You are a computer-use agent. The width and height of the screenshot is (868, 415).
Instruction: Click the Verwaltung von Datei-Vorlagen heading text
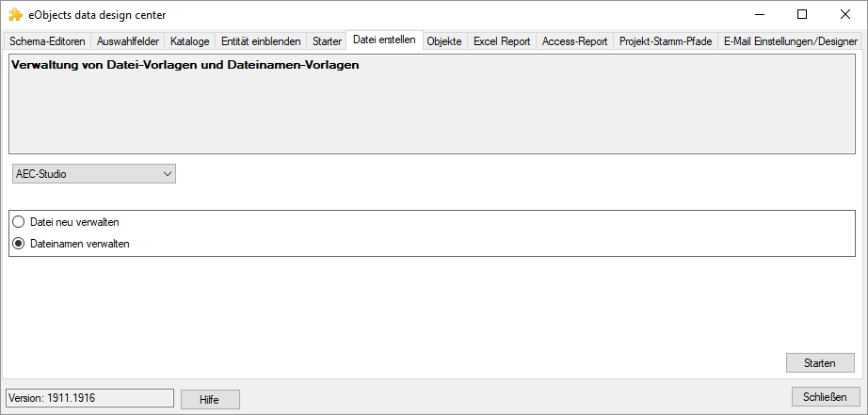tap(185, 65)
